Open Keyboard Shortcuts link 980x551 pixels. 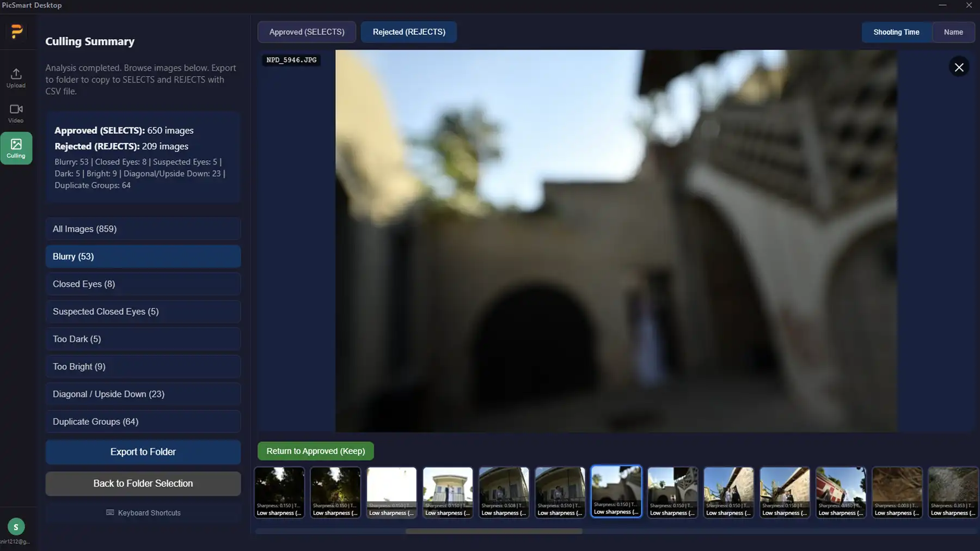tap(143, 513)
